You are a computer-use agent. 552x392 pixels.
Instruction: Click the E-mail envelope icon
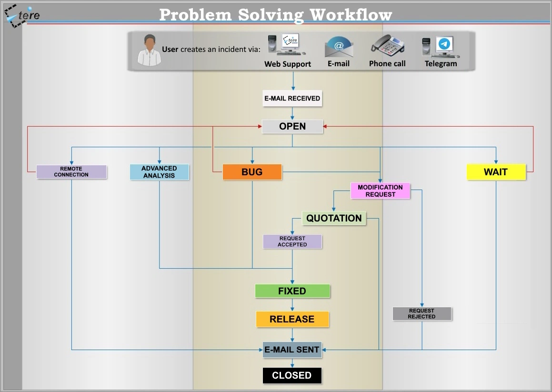tap(339, 47)
